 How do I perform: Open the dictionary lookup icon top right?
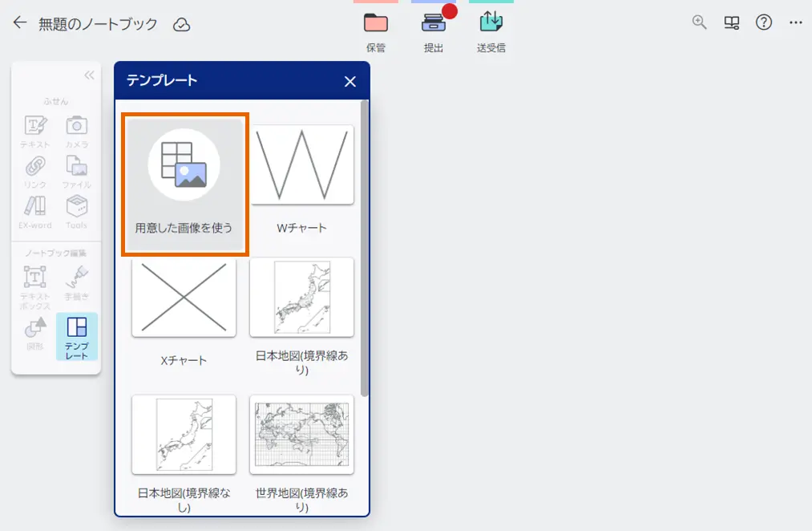(x=731, y=22)
